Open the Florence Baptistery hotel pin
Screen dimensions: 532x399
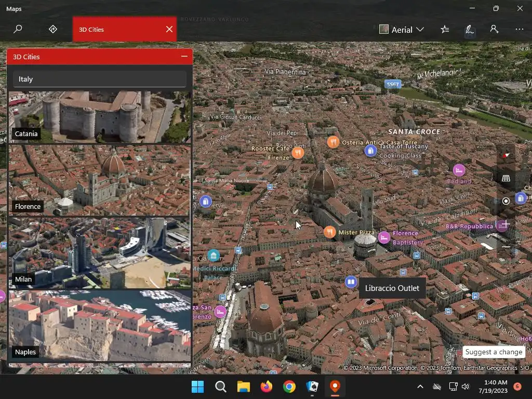click(384, 237)
